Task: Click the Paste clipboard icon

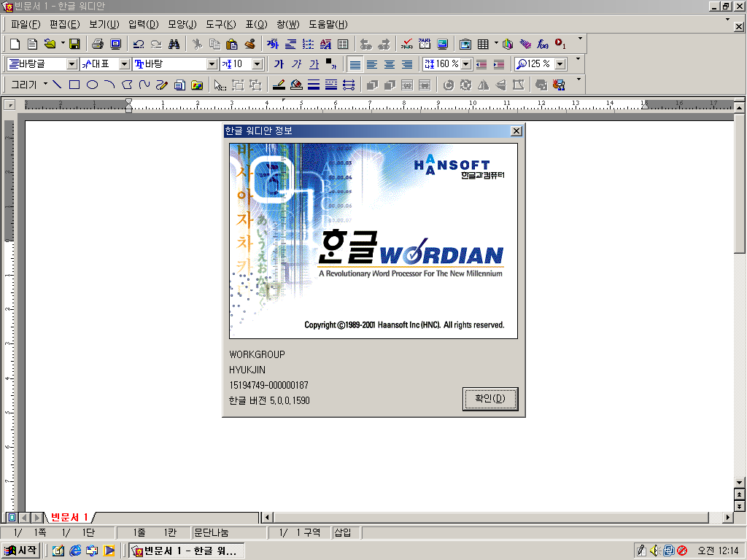Action: (x=231, y=44)
